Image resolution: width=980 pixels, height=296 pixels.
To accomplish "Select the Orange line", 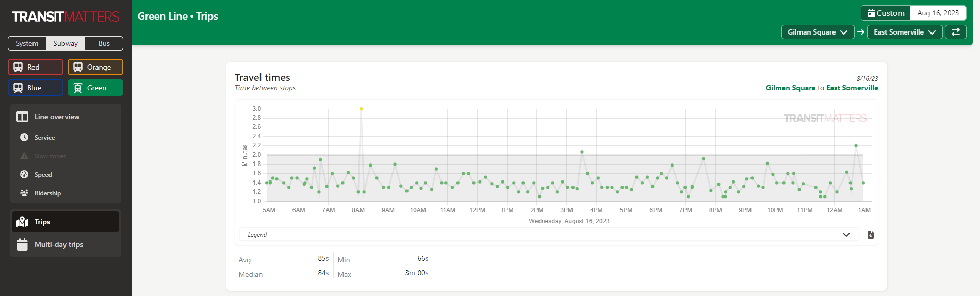I will click(x=95, y=67).
